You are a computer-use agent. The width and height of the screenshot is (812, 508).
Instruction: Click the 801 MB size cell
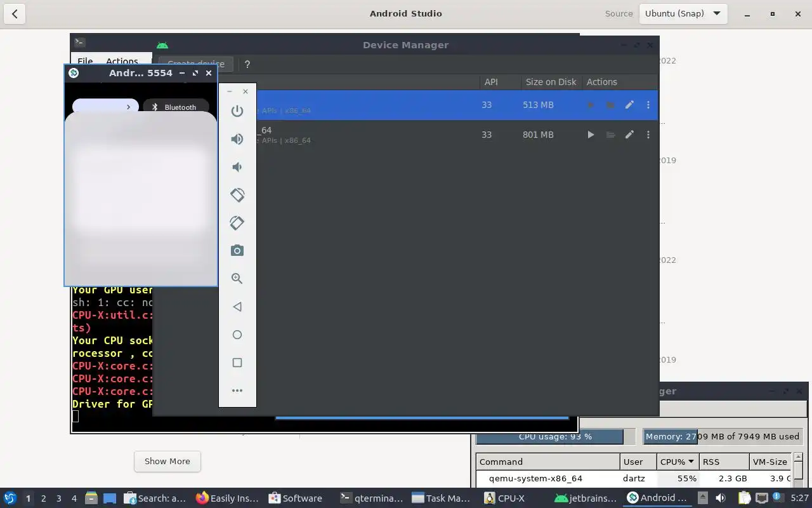click(538, 135)
